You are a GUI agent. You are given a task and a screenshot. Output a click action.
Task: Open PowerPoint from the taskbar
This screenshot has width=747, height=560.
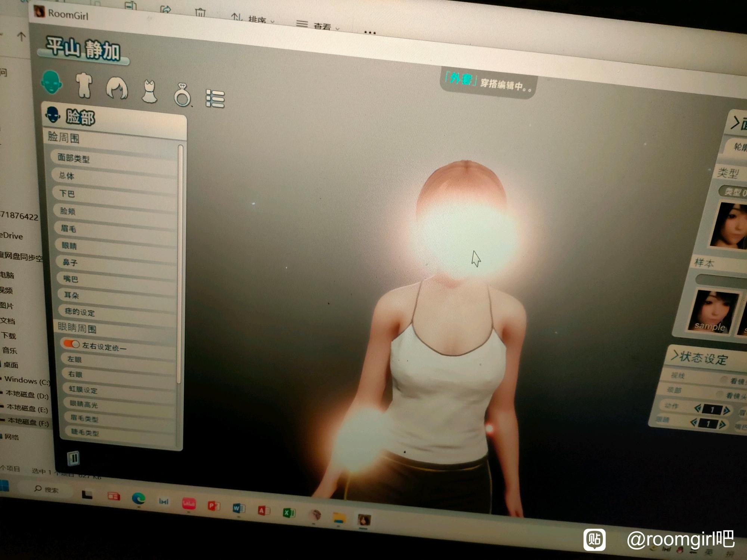click(x=214, y=506)
